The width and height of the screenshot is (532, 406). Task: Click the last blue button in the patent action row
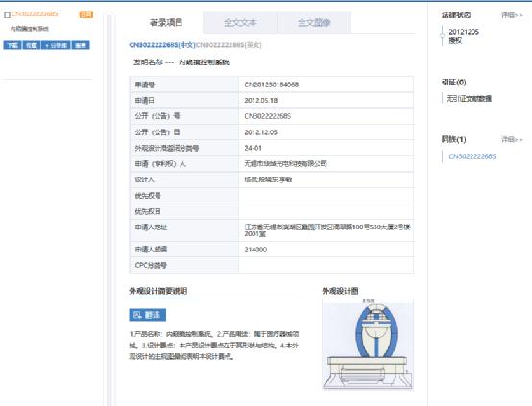81,45
